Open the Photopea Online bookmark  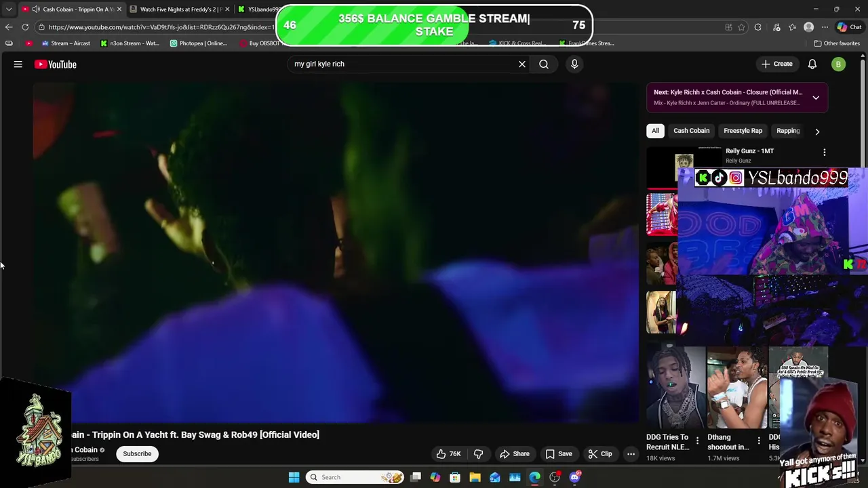pyautogui.click(x=199, y=43)
